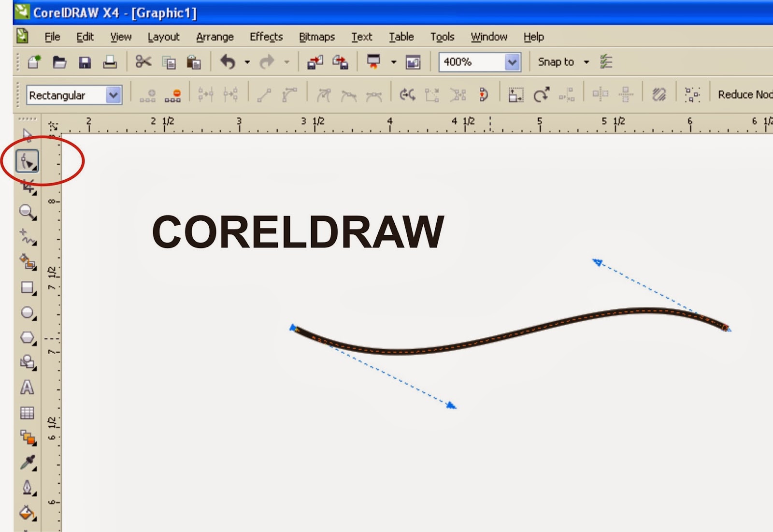773x532 pixels.
Task: Select the Rectangle tool
Action: (x=28, y=288)
